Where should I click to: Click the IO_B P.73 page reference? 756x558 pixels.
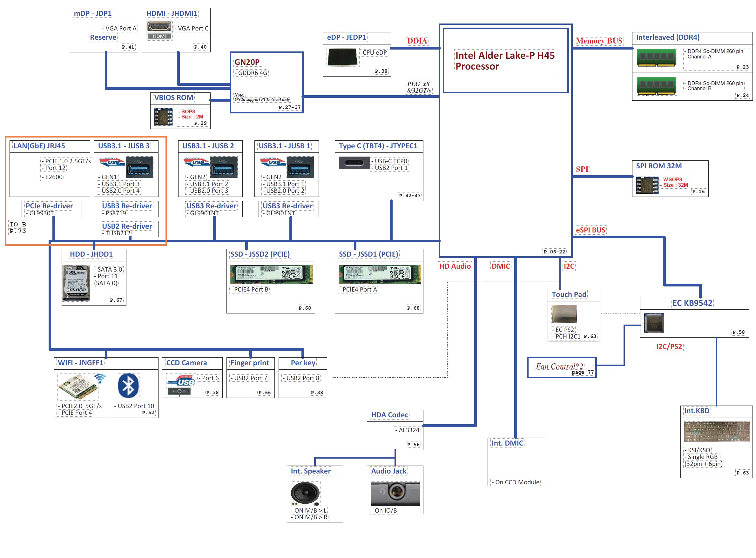click(x=18, y=228)
